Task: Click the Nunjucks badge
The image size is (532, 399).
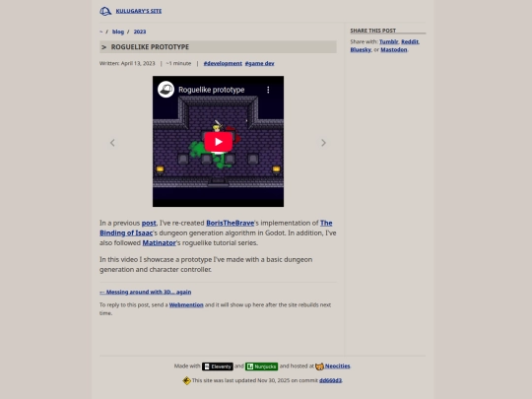Action: (262, 366)
